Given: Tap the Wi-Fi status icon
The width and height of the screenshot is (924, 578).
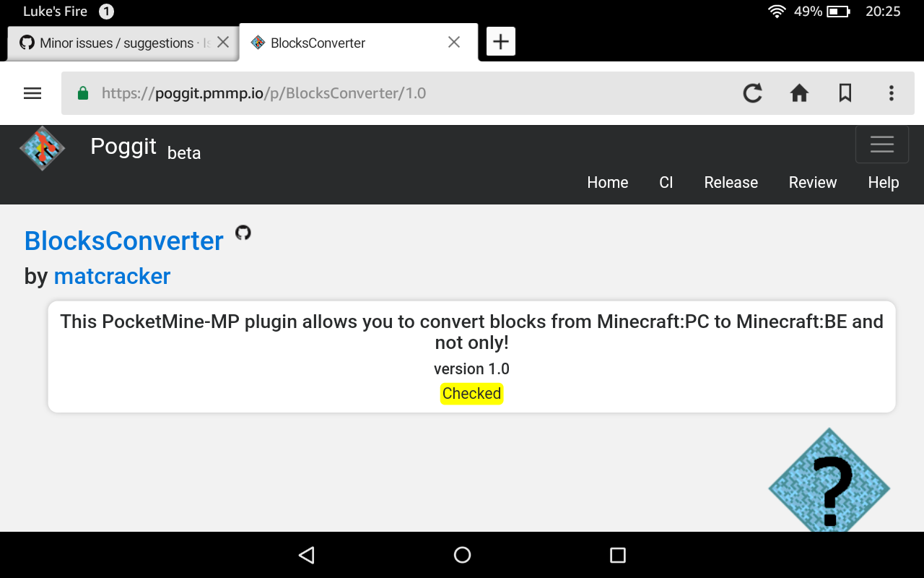Looking at the screenshot, I should coord(777,11).
